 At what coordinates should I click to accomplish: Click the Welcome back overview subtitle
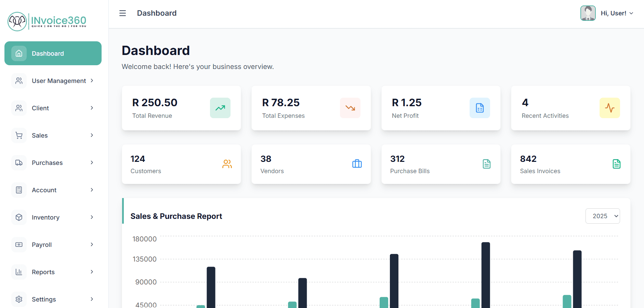click(198, 67)
